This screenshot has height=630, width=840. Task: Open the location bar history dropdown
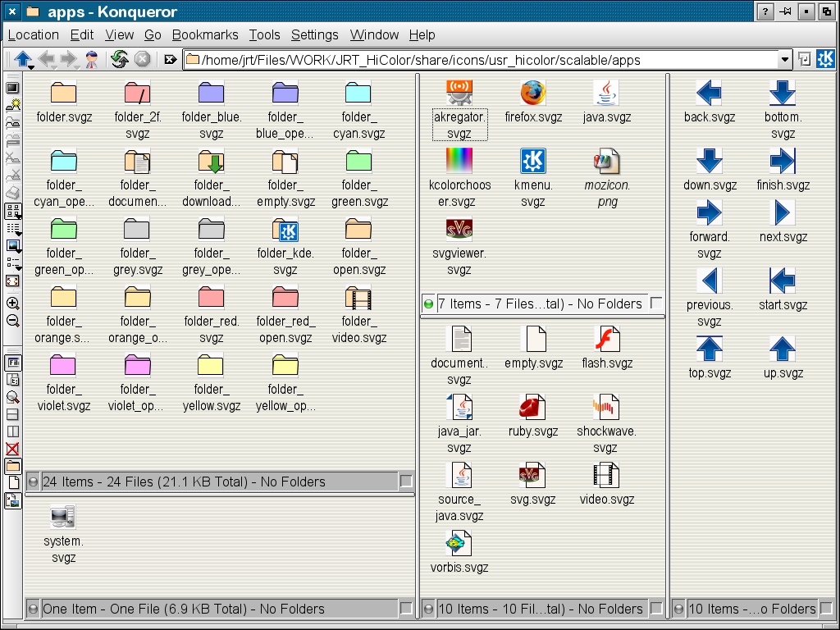[784, 59]
